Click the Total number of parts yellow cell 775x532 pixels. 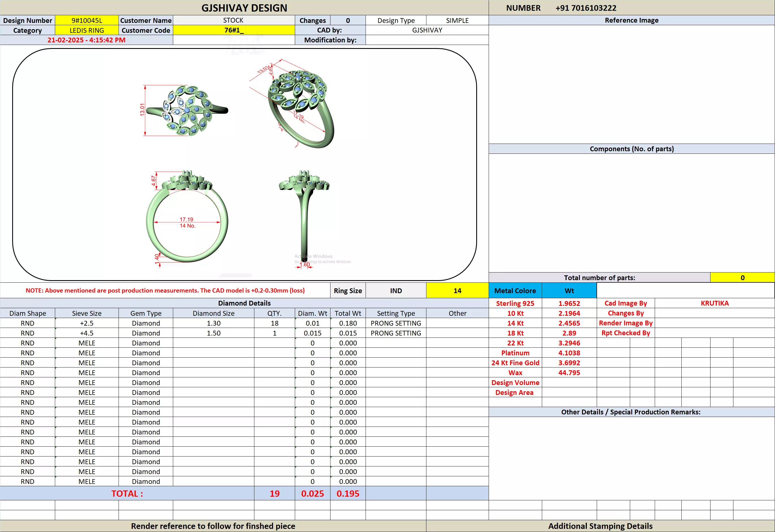tap(742, 278)
